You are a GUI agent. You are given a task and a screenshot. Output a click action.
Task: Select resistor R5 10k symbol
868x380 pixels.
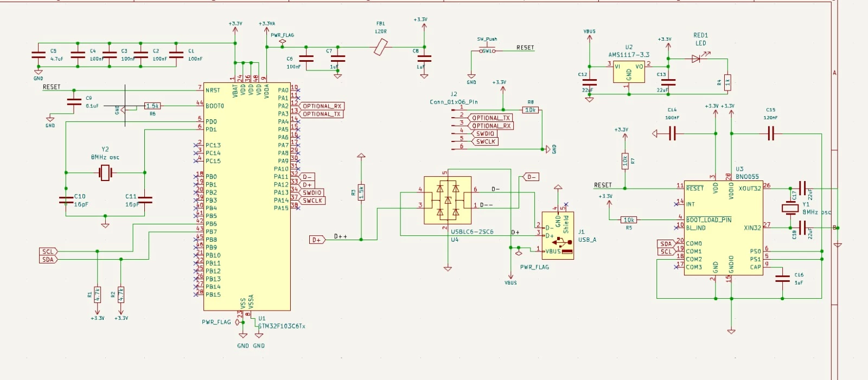(629, 220)
